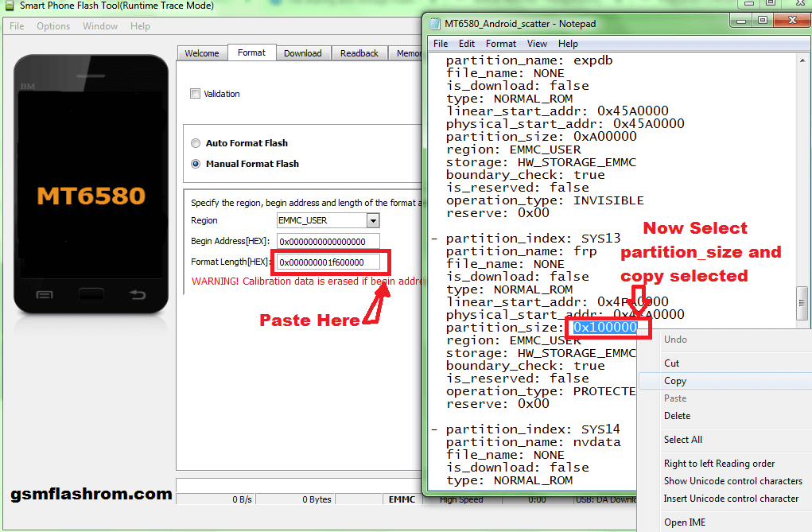Choose Open IME from the context menu
The image size is (812, 532).
[725, 522]
